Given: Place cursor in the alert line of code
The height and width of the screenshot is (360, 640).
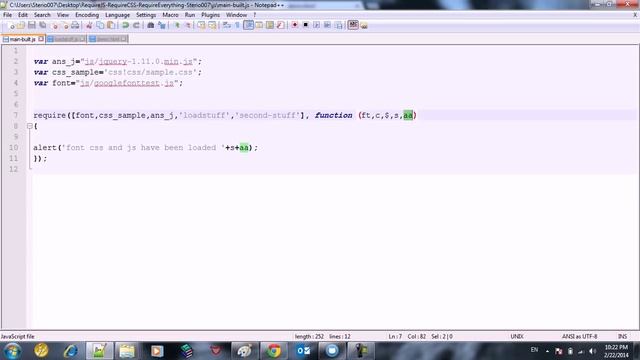Looking at the screenshot, I should pos(145,147).
